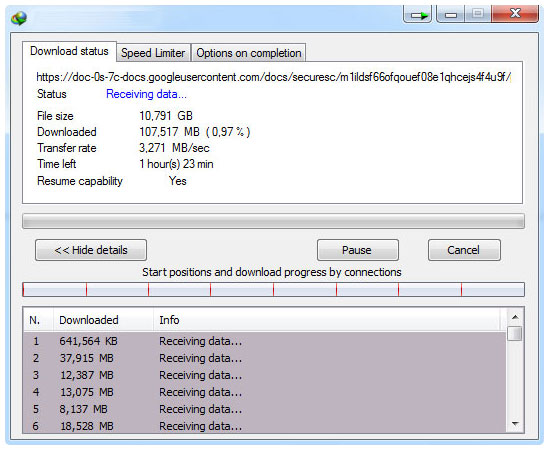
Task: Open the Options on completion tab
Action: point(249,53)
